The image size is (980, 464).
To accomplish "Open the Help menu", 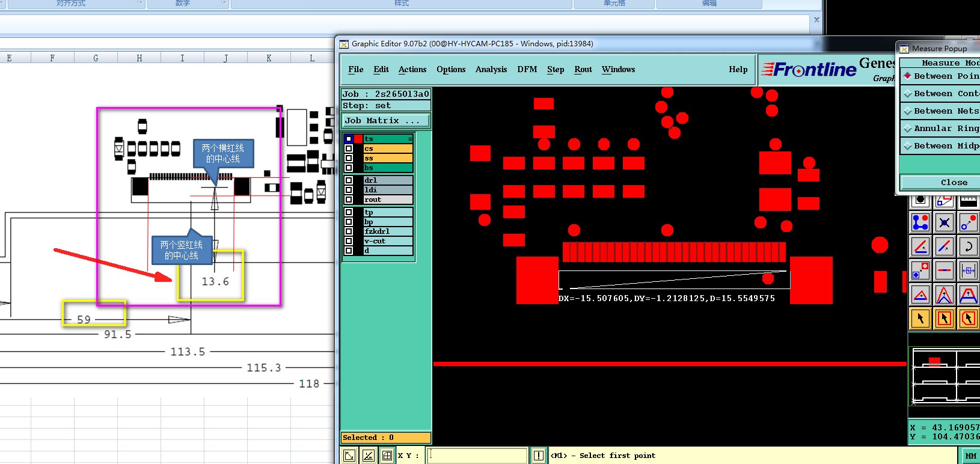I will click(738, 70).
